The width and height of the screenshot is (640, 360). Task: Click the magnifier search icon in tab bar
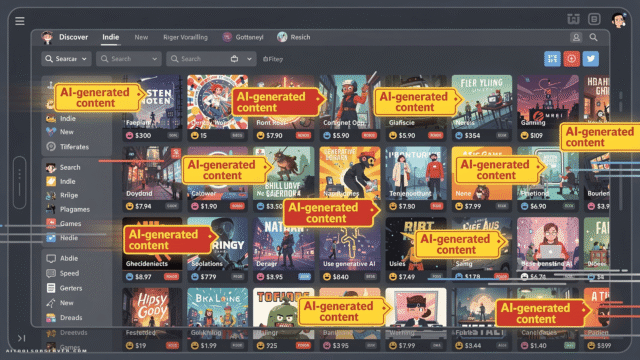coord(593,38)
